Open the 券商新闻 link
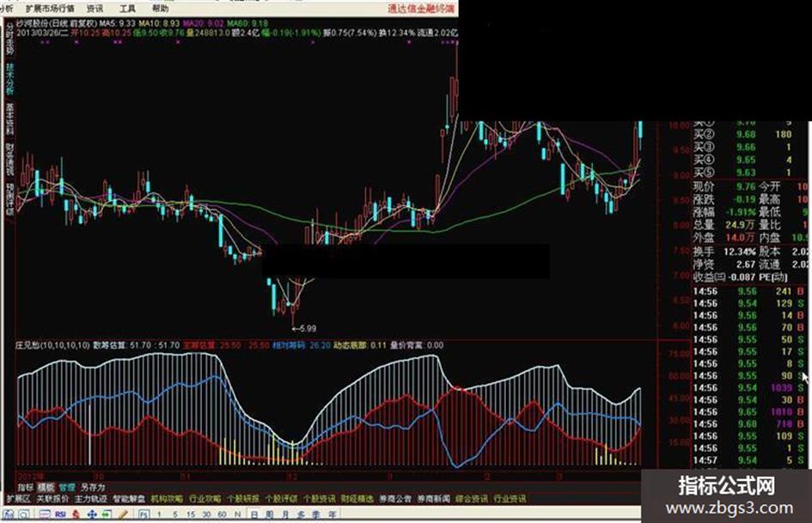Screen dimensions: 812x523 coord(433,499)
